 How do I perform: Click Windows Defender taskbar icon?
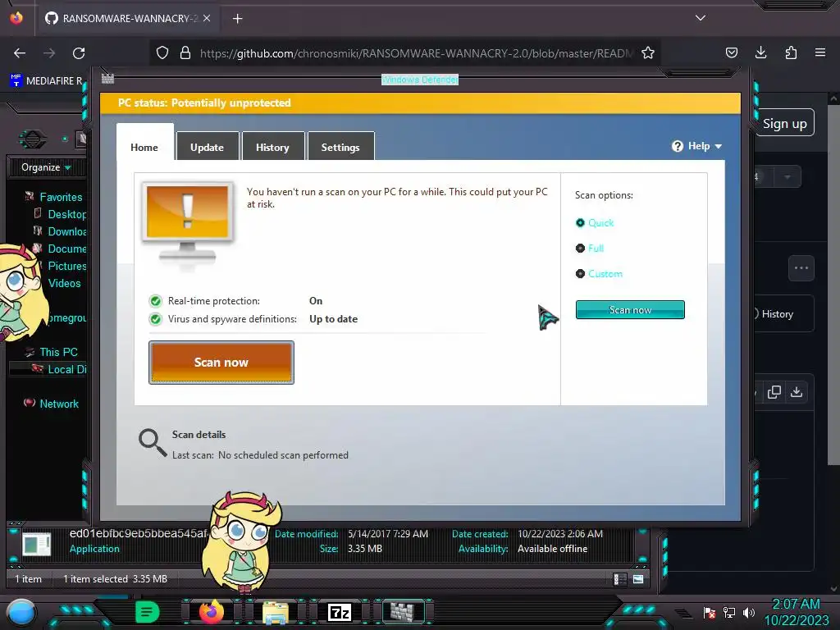point(403,612)
